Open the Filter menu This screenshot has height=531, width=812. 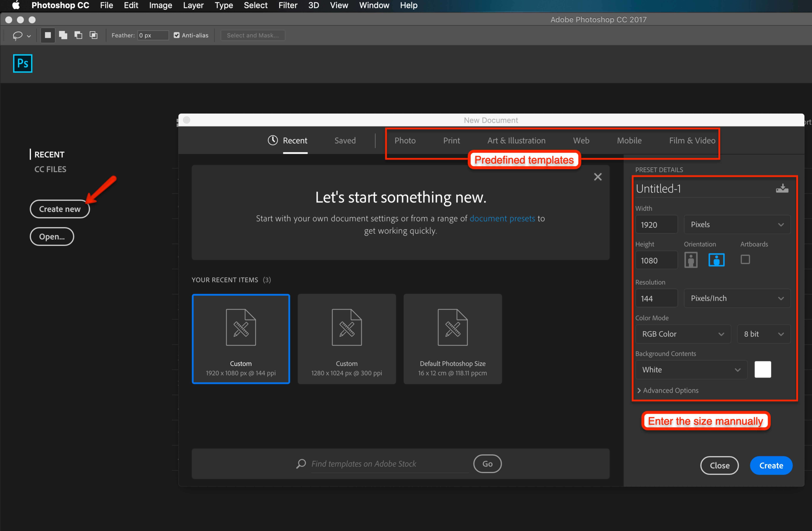288,5
